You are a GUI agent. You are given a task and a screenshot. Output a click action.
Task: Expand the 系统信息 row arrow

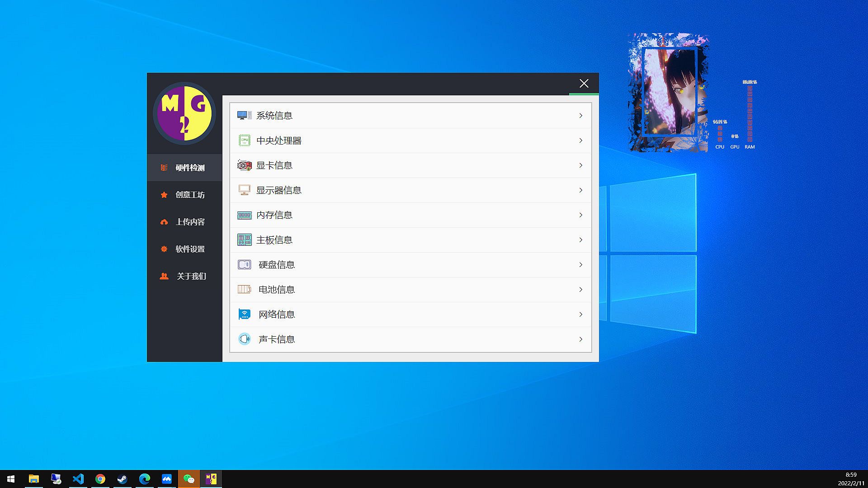[580, 116]
